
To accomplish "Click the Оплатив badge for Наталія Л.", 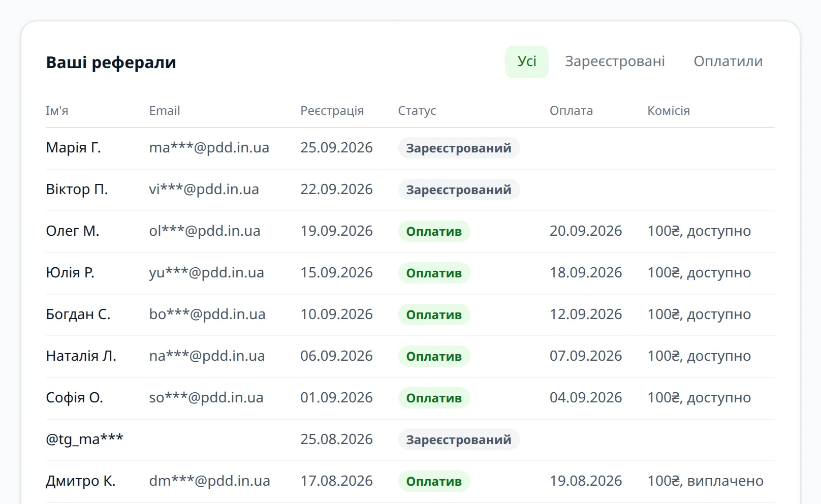I will pyautogui.click(x=434, y=356).
